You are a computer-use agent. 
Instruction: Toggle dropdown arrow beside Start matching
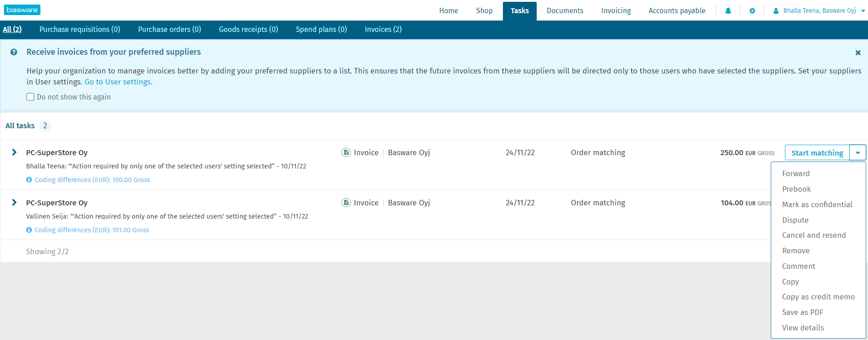point(858,153)
